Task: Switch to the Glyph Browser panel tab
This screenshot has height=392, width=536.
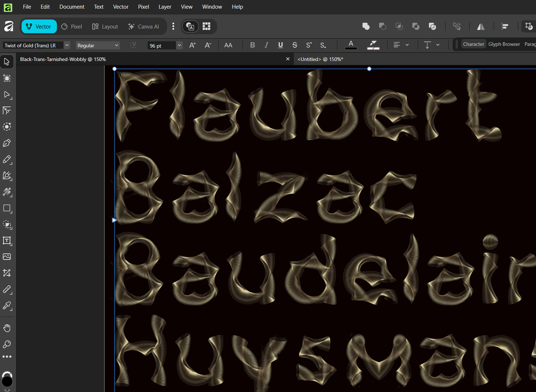Action: (x=504, y=44)
